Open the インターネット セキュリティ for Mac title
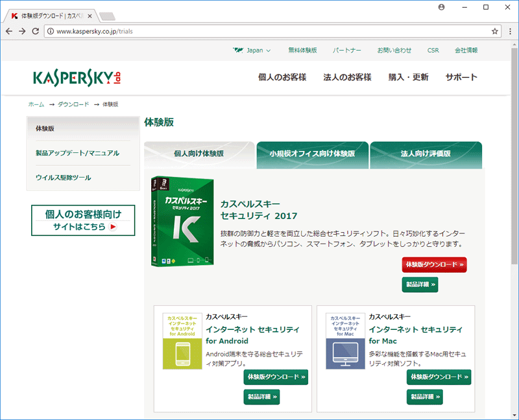This screenshot has height=420, width=519. tap(416, 335)
